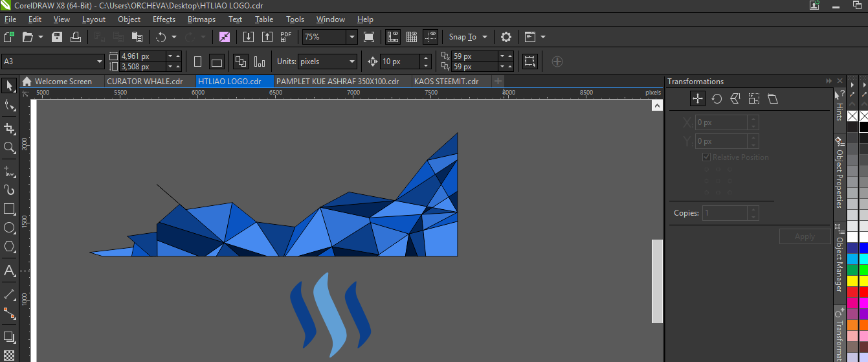The height and width of the screenshot is (362, 868).
Task: Open the zoom level 75% dropdown
Action: pos(351,37)
